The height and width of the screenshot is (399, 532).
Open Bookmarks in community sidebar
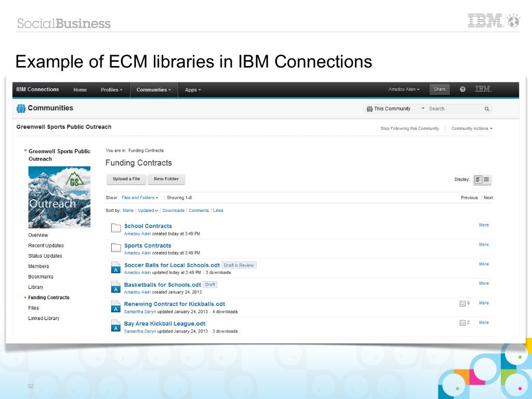41,277
